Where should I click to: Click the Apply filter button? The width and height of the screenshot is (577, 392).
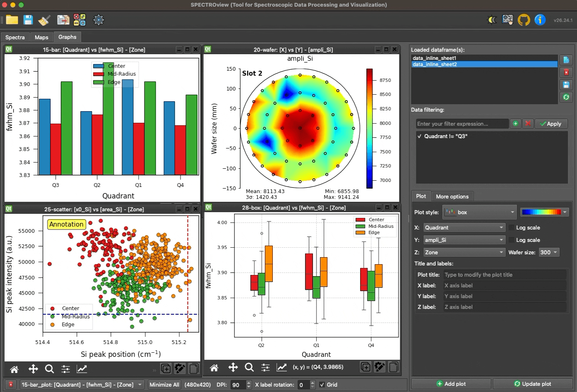(x=551, y=124)
